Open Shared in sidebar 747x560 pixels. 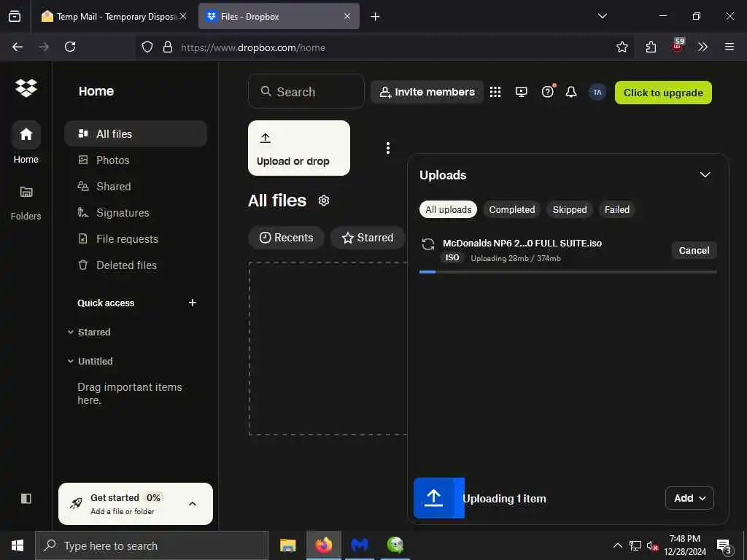pyautogui.click(x=136, y=186)
